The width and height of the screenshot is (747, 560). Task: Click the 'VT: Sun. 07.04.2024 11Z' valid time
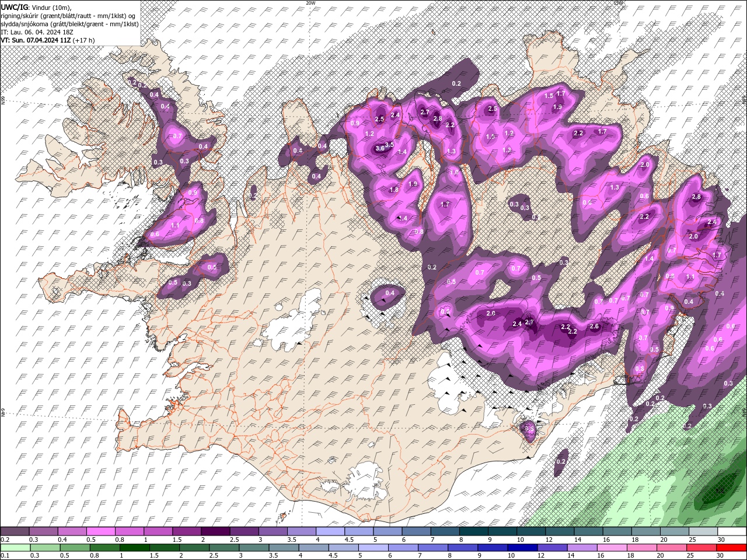pyautogui.click(x=36, y=40)
